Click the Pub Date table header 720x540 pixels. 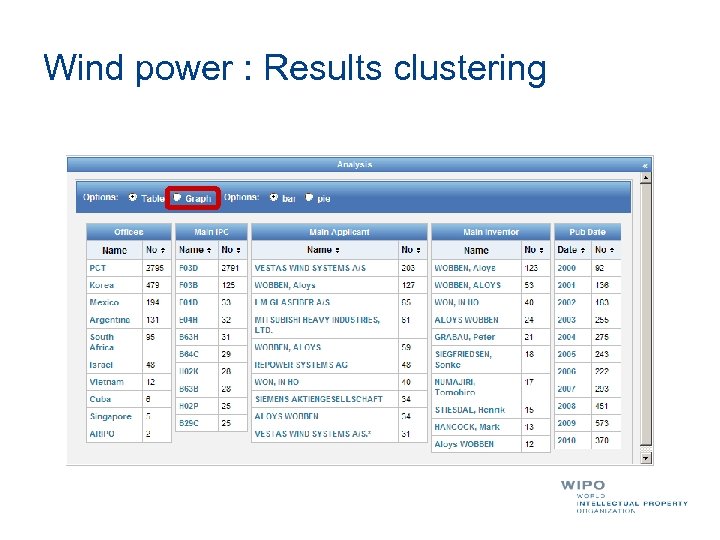(588, 232)
